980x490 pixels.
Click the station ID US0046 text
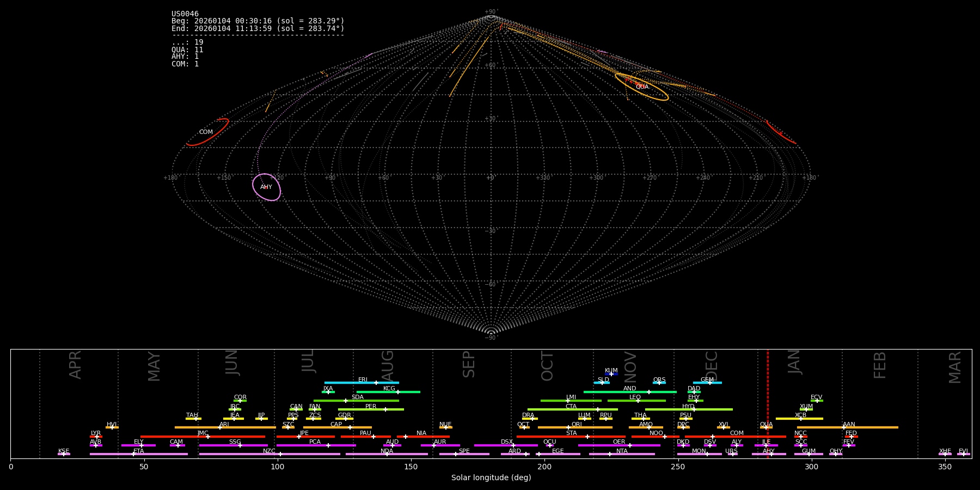[x=185, y=14]
